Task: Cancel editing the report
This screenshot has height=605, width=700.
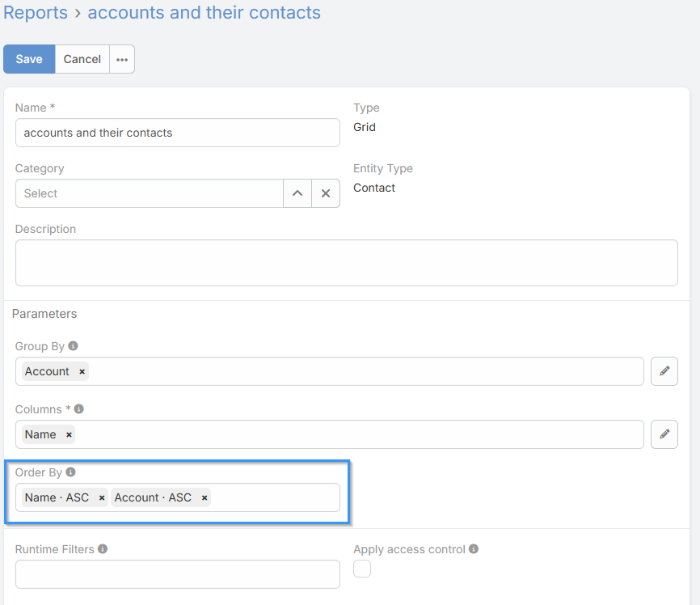Action: pos(82,59)
